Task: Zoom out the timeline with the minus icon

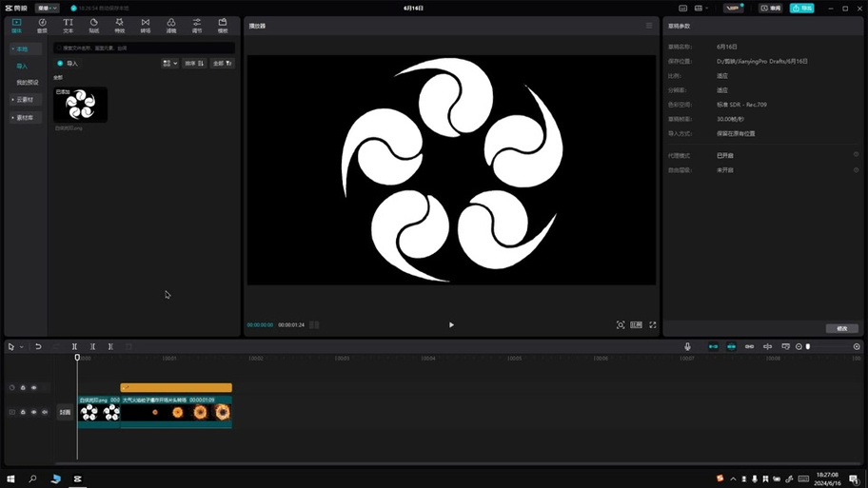Action: click(x=799, y=347)
